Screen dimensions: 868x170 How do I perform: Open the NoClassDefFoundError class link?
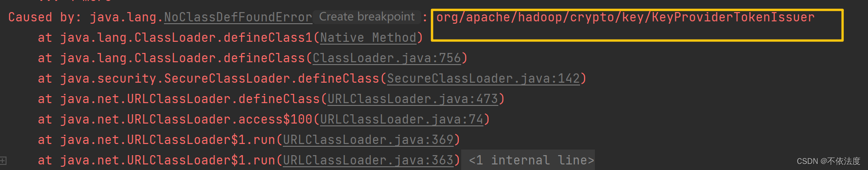click(x=238, y=18)
